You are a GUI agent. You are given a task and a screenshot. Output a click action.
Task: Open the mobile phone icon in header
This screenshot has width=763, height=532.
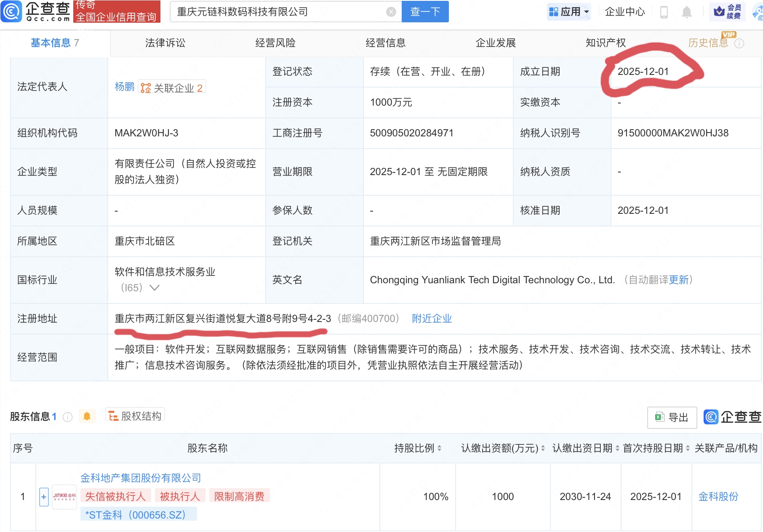(x=664, y=12)
